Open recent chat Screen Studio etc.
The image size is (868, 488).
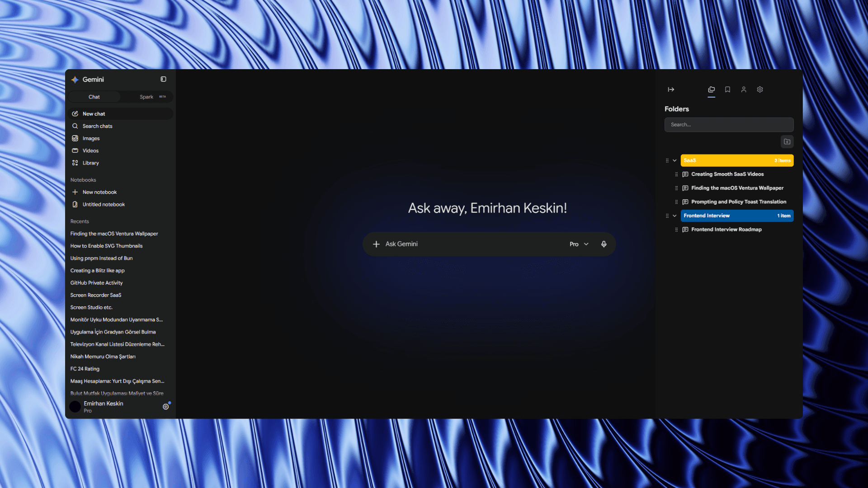91,307
